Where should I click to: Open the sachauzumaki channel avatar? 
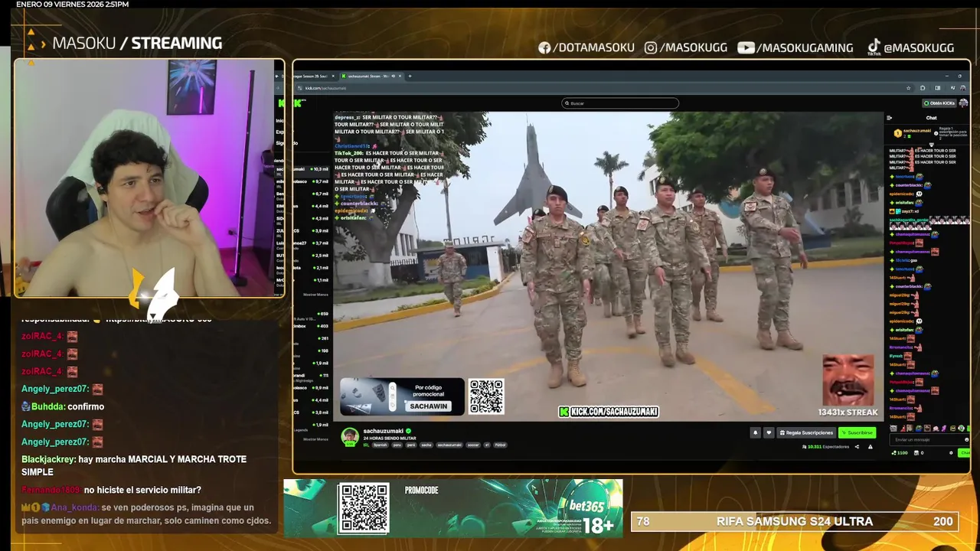click(x=350, y=436)
